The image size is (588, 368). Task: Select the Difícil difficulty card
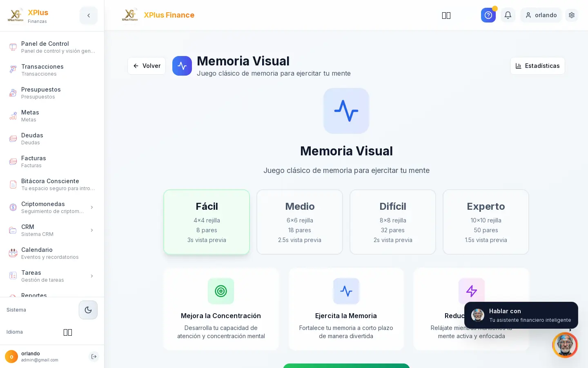pyautogui.click(x=393, y=222)
